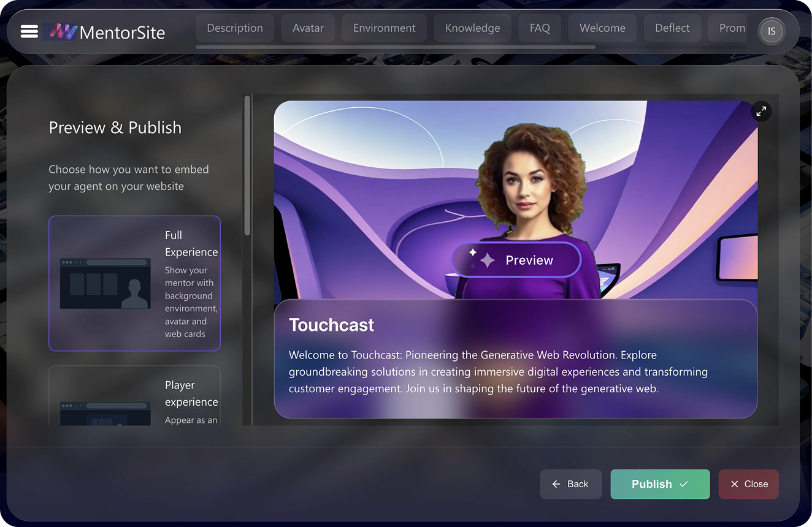Choose the Full Experience embed option
812x527 pixels.
click(134, 283)
